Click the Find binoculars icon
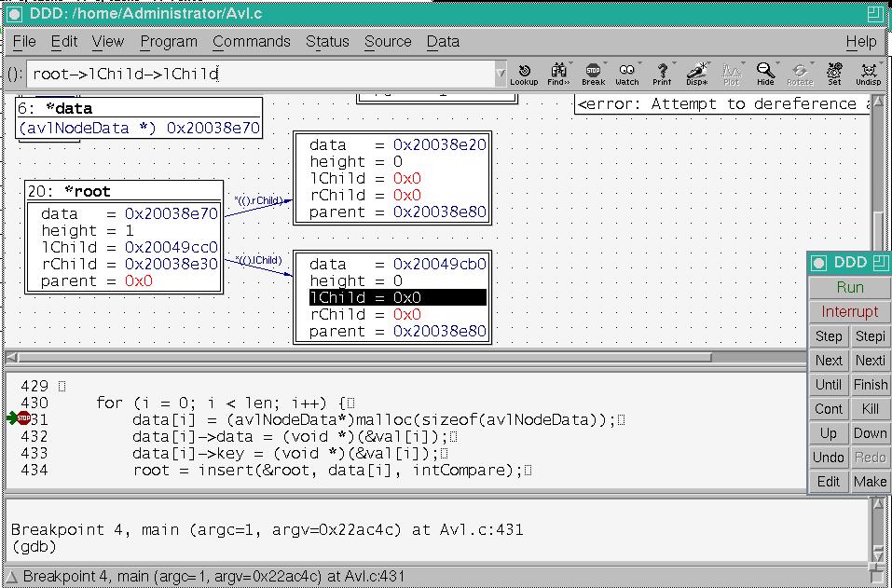892x588 pixels. 558,74
